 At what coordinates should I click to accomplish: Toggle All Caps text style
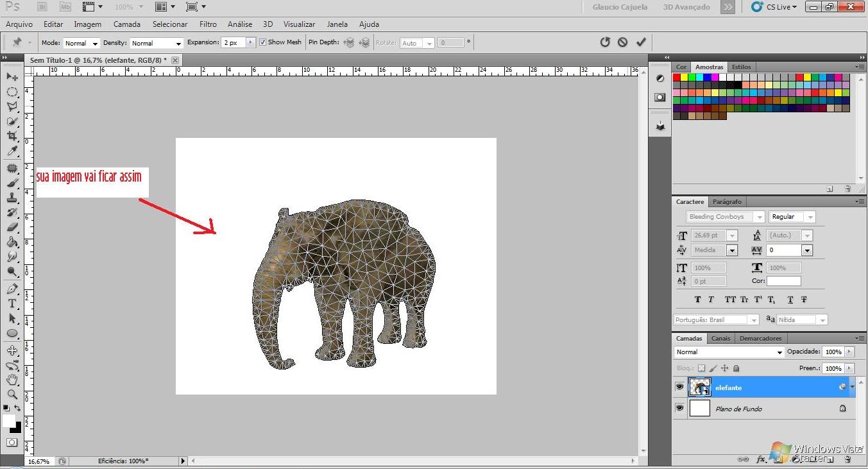(730, 300)
